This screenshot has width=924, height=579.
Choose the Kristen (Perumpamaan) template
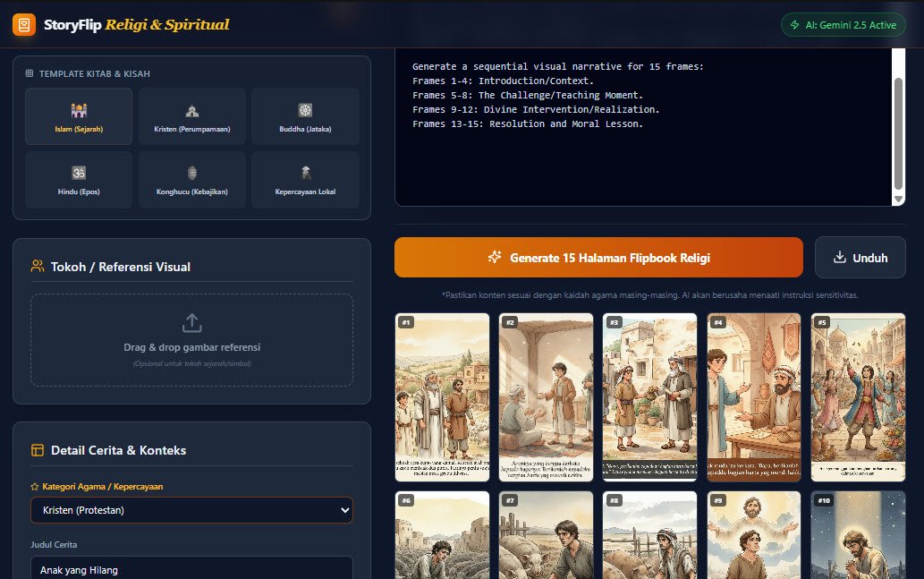[192, 116]
